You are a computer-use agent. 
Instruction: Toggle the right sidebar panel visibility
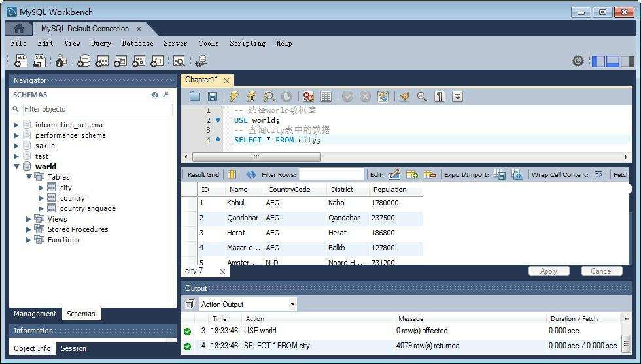[x=627, y=61]
